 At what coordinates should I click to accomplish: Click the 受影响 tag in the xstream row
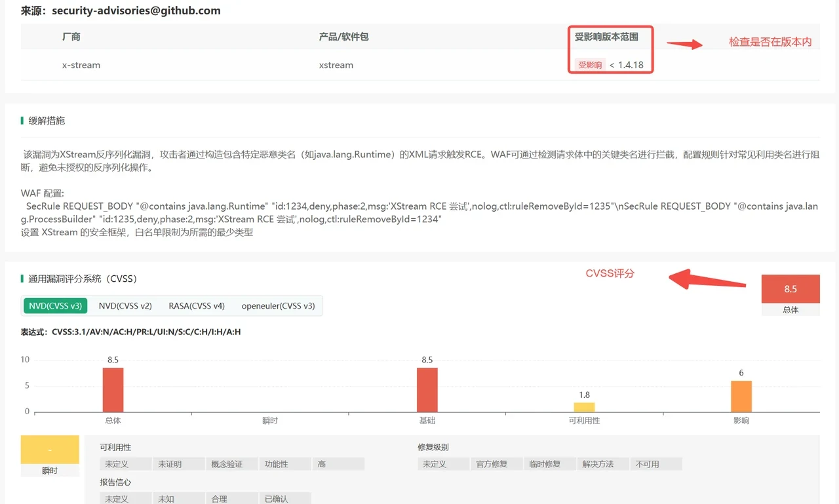(x=589, y=65)
